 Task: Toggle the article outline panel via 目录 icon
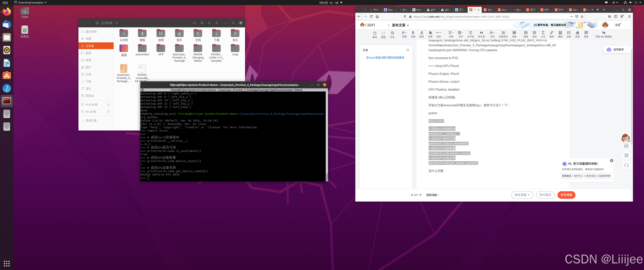pos(569,34)
